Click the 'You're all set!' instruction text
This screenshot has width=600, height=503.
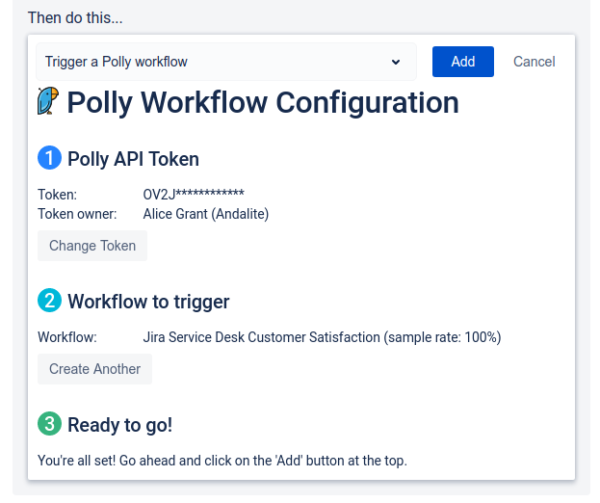tap(222, 461)
